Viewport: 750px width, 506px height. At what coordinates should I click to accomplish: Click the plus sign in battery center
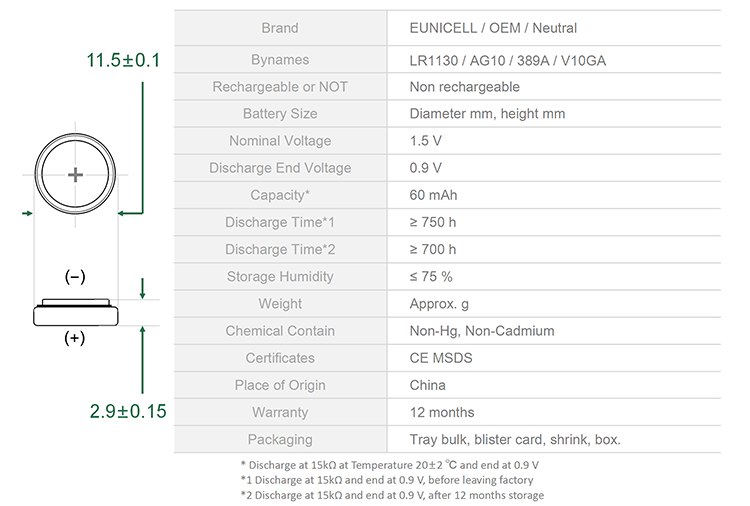click(75, 175)
